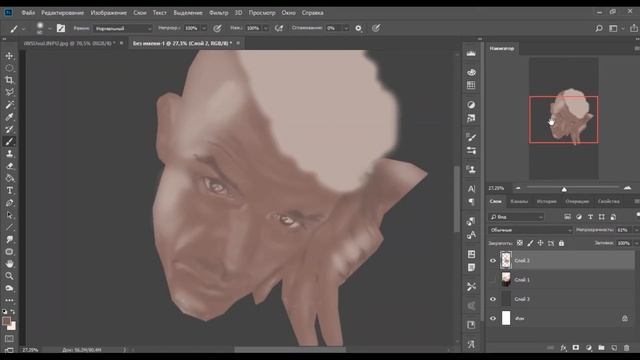Open smoothing value dropdown arrow
640x360 pixels.
[x=346, y=28]
